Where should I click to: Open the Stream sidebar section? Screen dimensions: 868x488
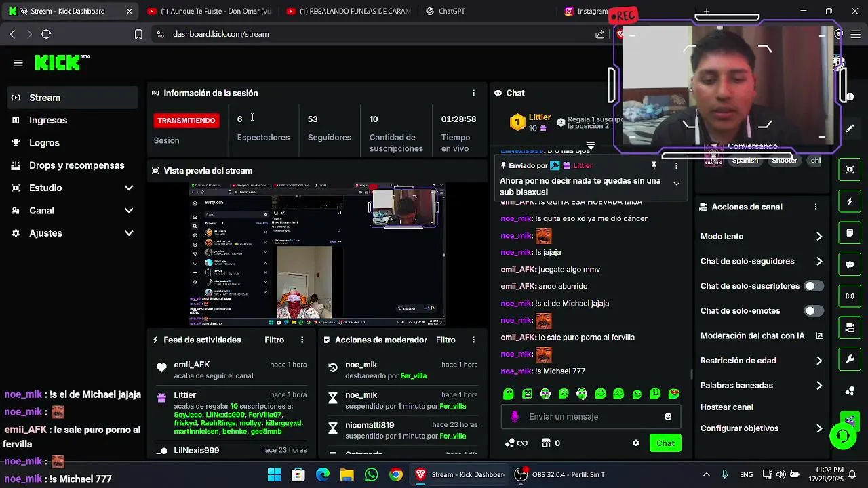pyautogui.click(x=73, y=98)
